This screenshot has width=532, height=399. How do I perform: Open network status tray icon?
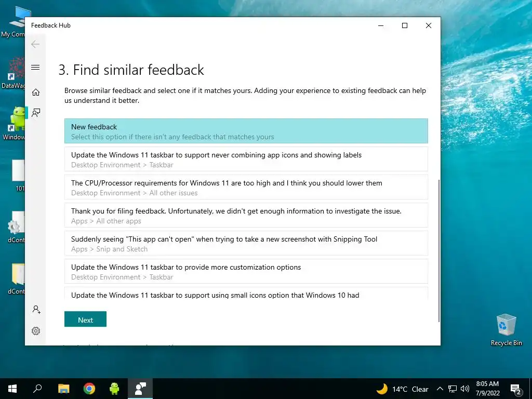pyautogui.click(x=453, y=389)
